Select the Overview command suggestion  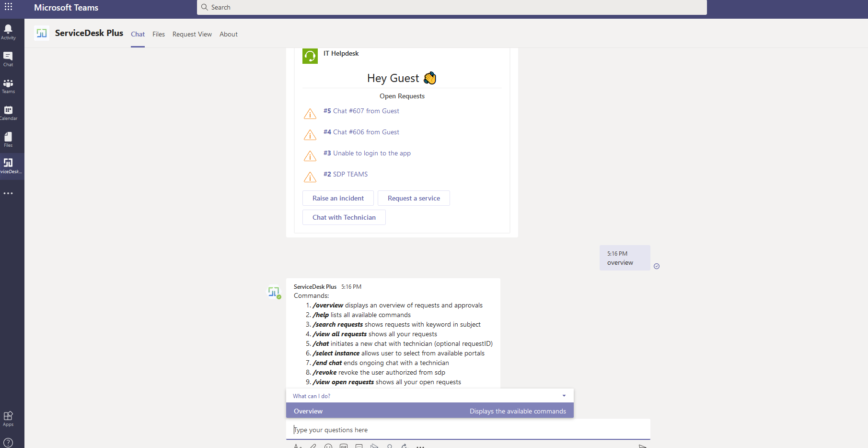[x=430, y=411]
